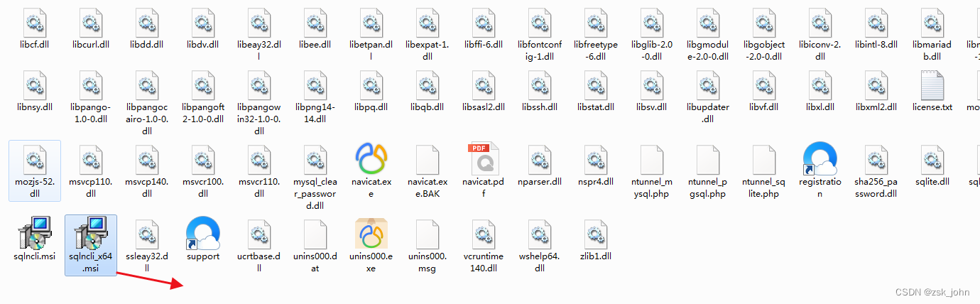Select the vcruntime140.dll file icon
The width and height of the screenshot is (980, 304).
tap(484, 234)
